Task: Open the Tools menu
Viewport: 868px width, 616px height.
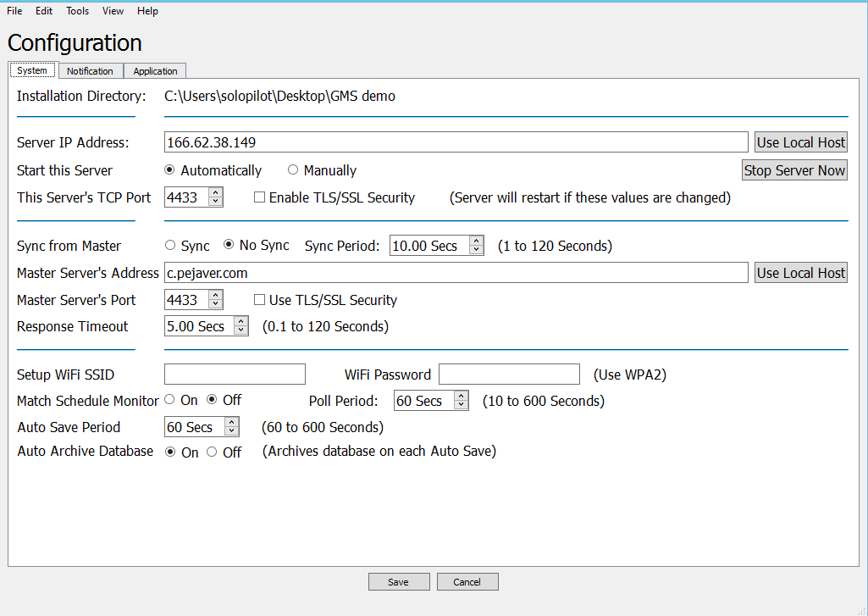Action: coord(77,11)
